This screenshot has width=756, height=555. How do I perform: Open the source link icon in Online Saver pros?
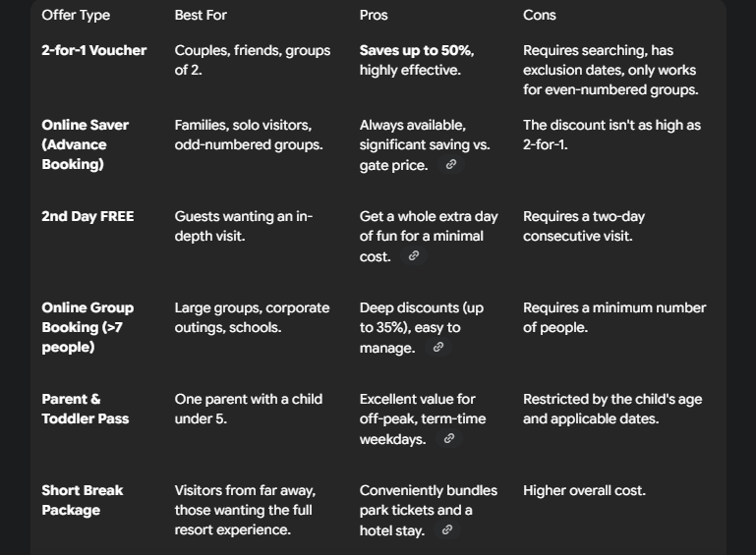451,165
